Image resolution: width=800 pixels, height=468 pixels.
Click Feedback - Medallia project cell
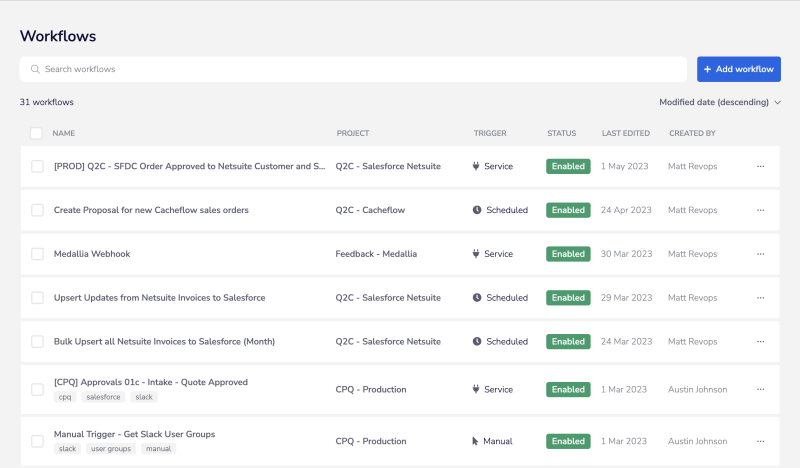(x=376, y=254)
